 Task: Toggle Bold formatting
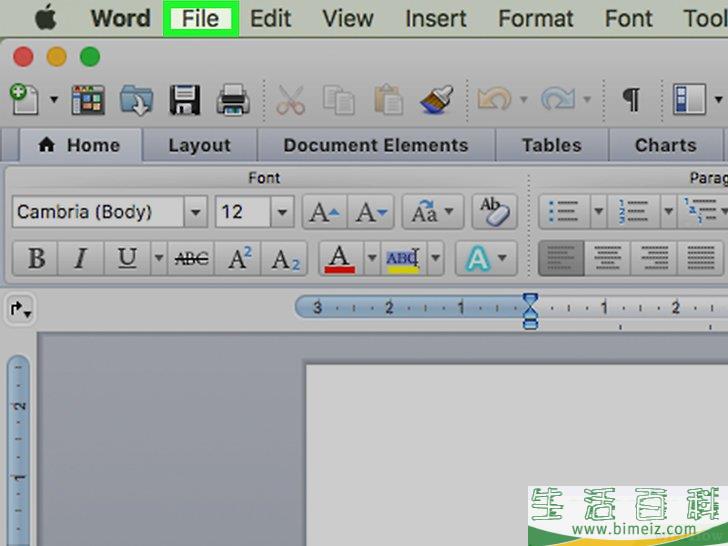tap(36, 258)
